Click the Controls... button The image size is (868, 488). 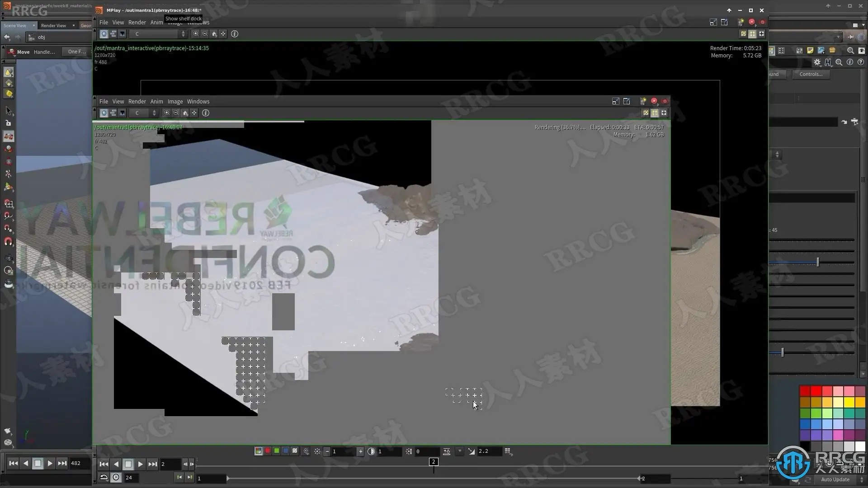pos(811,74)
